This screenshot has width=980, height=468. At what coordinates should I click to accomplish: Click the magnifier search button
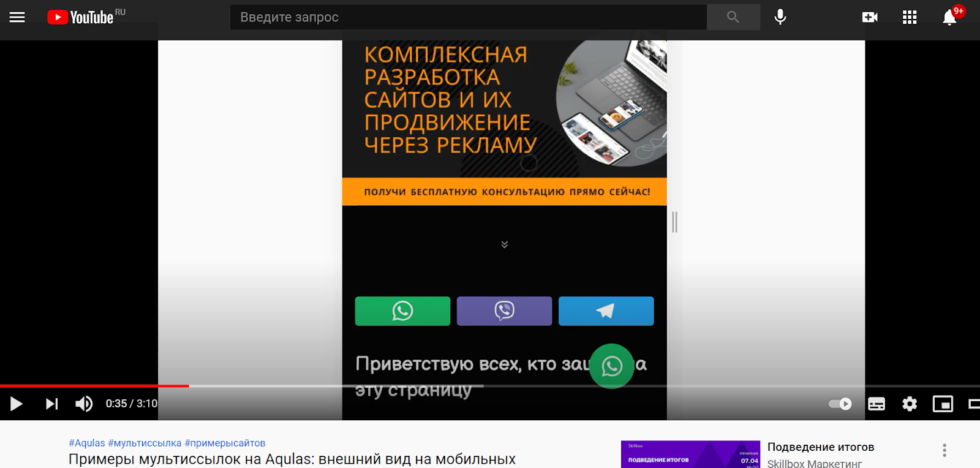point(733,17)
